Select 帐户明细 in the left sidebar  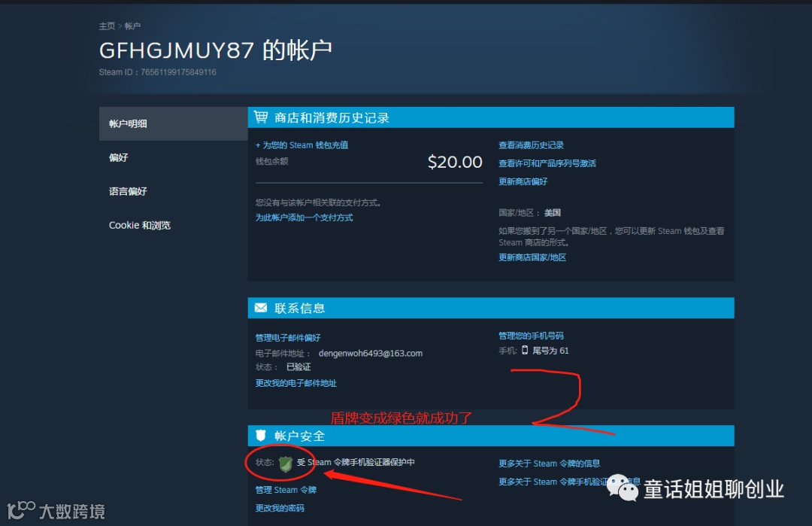173,124
